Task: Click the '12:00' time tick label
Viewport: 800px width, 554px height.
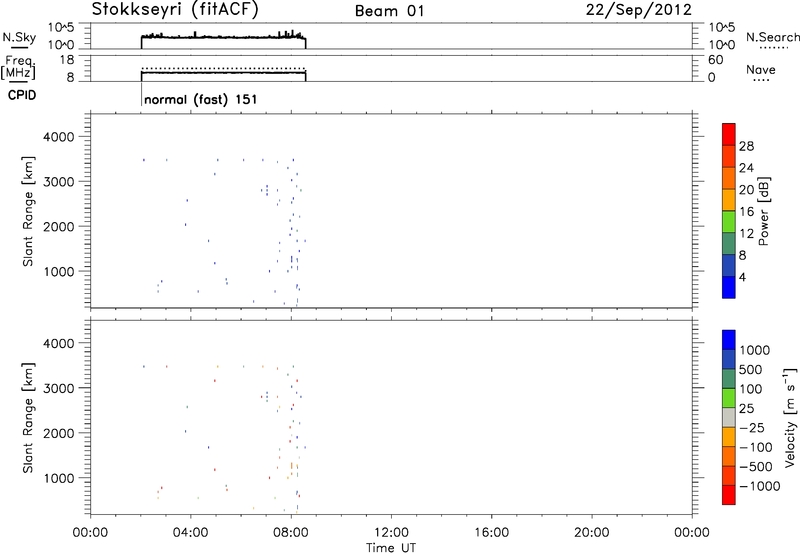Action: coord(391,533)
